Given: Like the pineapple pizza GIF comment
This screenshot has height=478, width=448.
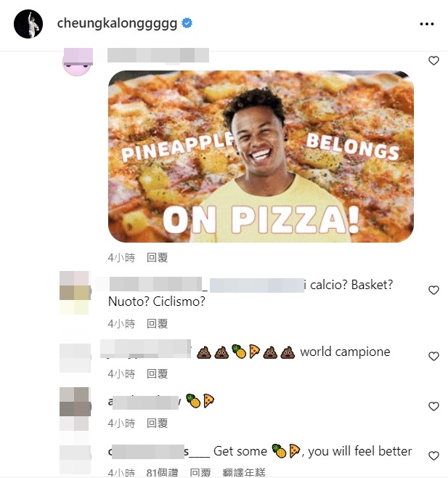Looking at the screenshot, I should click(x=433, y=61).
